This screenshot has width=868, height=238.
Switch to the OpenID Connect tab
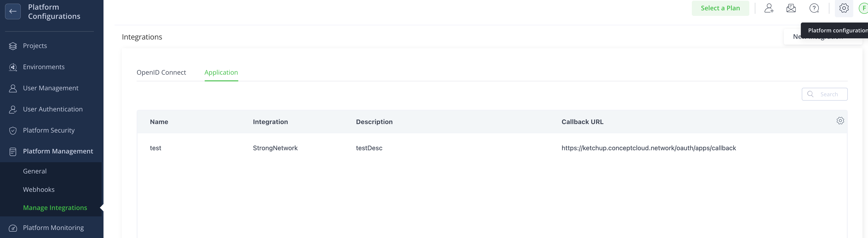coord(161,72)
